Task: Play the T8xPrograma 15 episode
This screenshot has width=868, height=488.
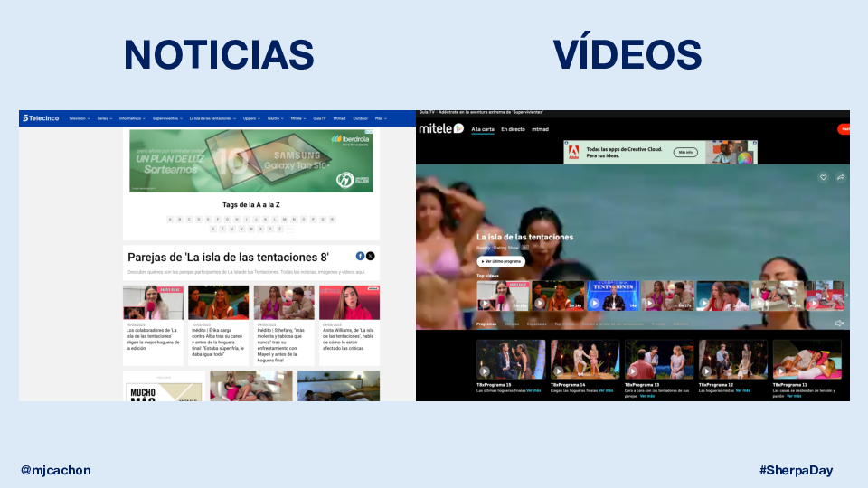Action: tap(510, 359)
